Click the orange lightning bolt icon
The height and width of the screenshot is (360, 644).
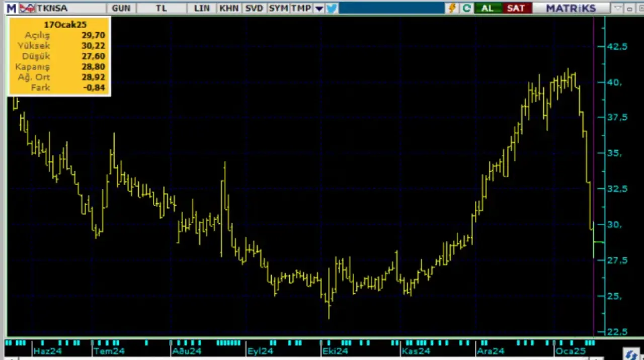click(x=452, y=8)
